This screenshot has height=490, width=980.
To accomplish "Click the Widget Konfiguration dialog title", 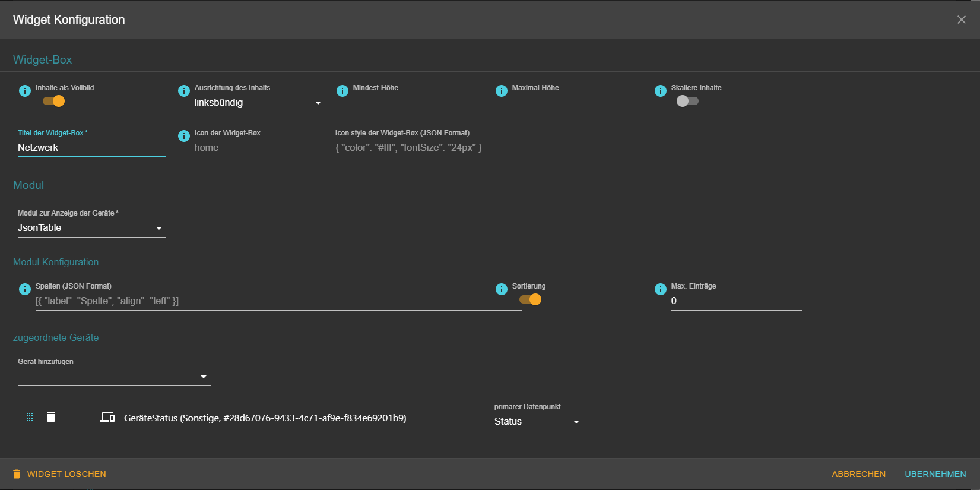I will pos(69,20).
